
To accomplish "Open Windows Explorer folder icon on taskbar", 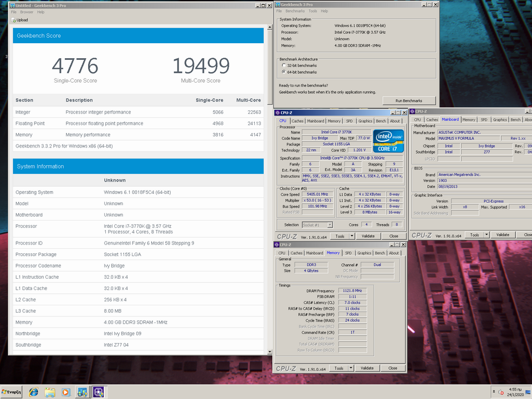I will coord(50,392).
